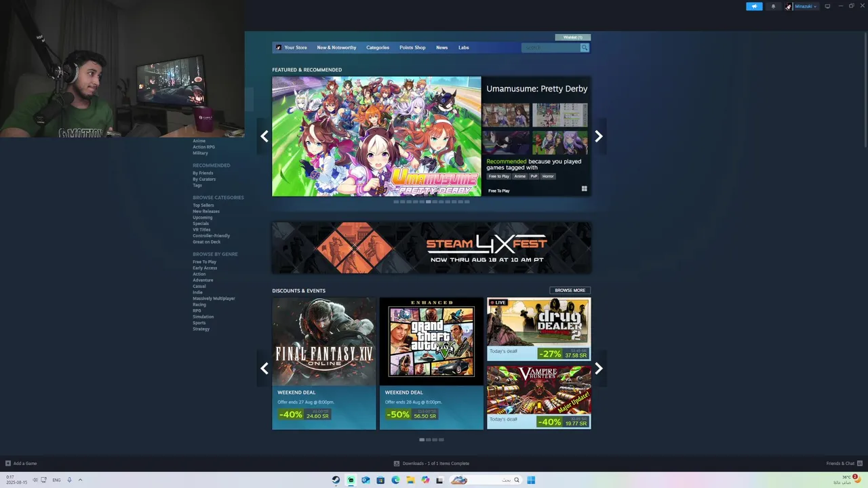Browse the Massively Multiplayer genre

click(x=214, y=298)
